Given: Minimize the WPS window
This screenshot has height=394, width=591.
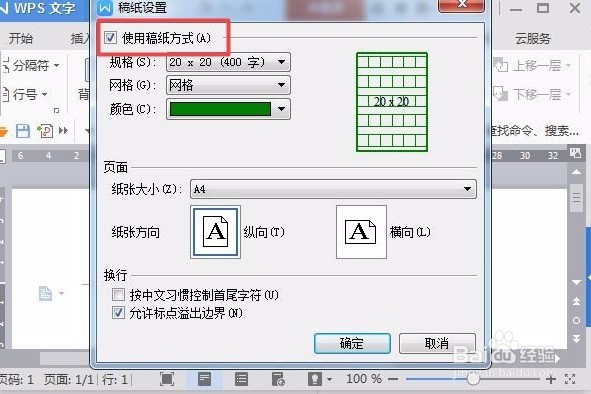Looking at the screenshot, I should tap(516, 9).
